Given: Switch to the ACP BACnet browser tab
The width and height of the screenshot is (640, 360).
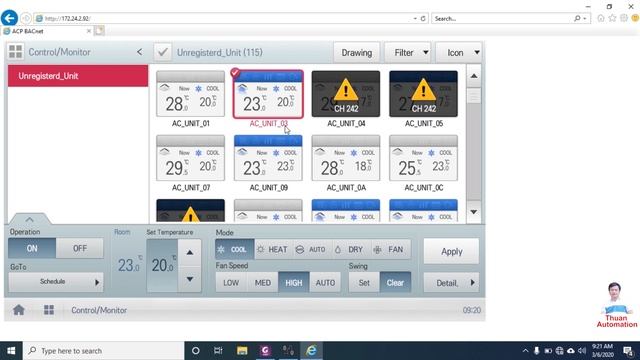Looking at the screenshot, I should click(46, 31).
